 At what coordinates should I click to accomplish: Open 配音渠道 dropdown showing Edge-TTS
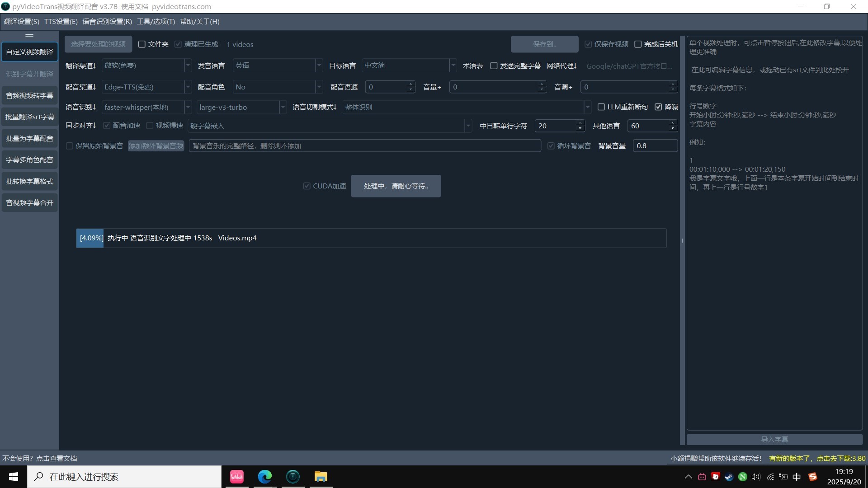[146, 87]
